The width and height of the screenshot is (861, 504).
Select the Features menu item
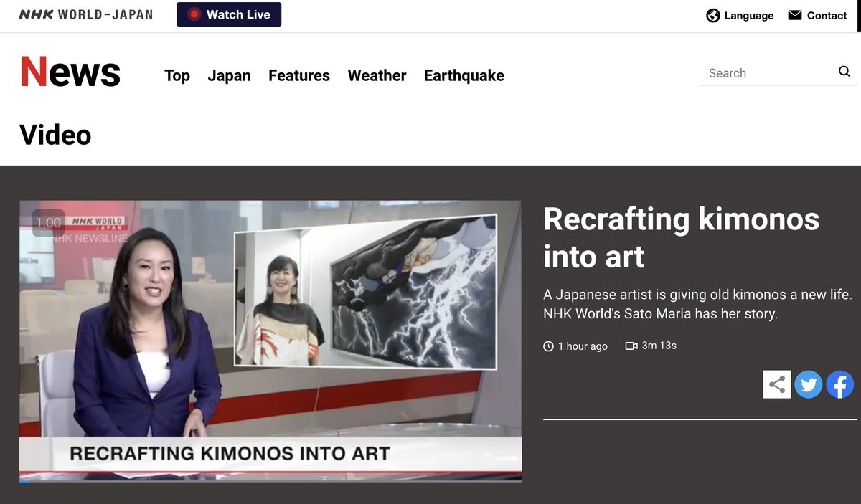(x=299, y=75)
